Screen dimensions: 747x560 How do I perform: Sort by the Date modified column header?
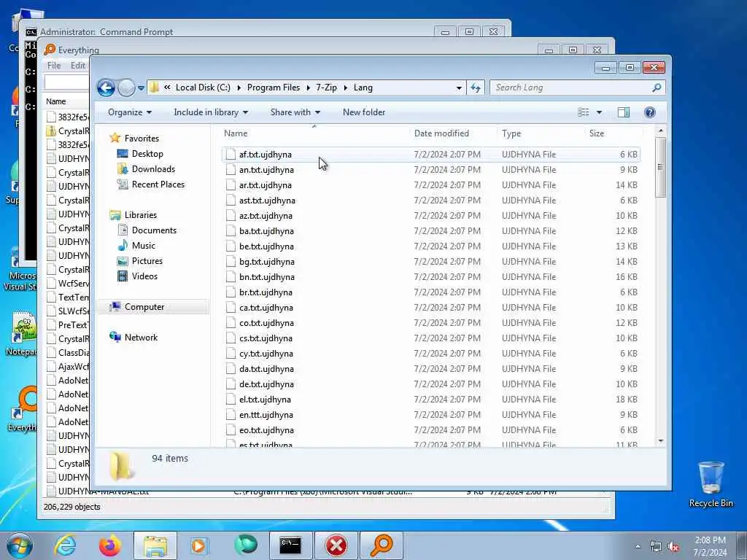(453, 133)
